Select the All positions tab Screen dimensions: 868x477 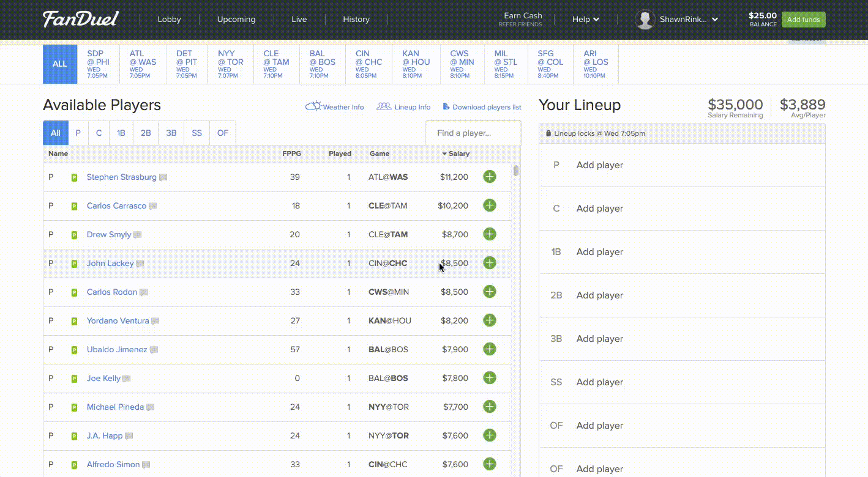56,133
